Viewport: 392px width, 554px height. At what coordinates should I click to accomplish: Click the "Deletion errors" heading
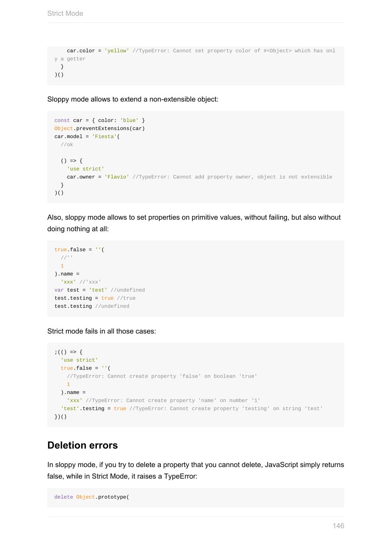[82, 445]
